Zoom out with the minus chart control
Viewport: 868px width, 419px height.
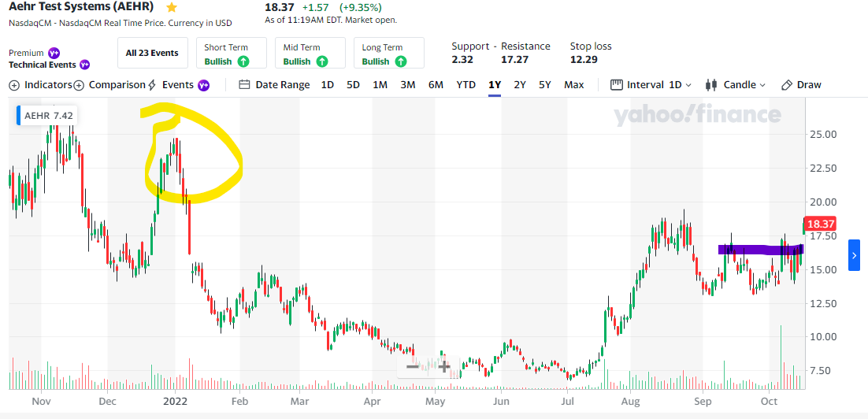click(x=413, y=366)
